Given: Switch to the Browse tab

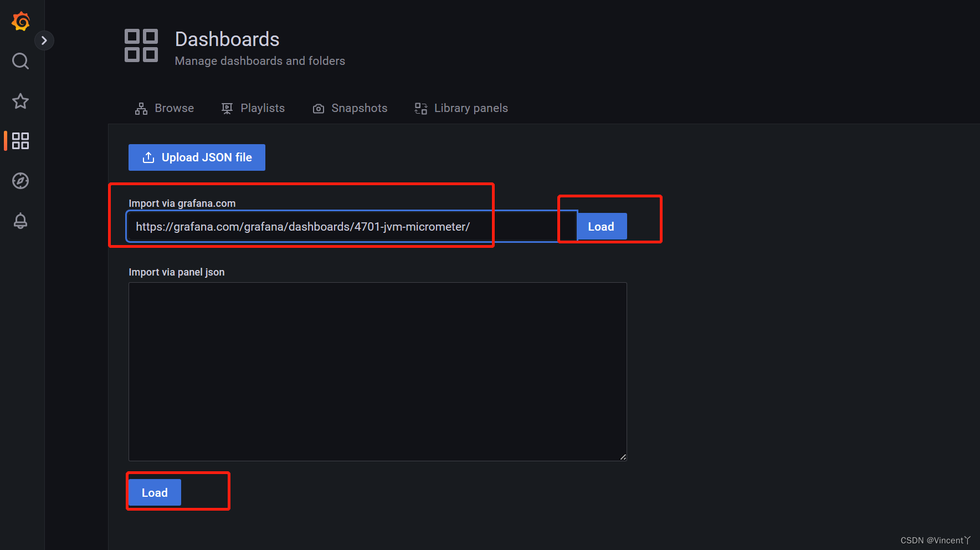Looking at the screenshot, I should pos(165,108).
